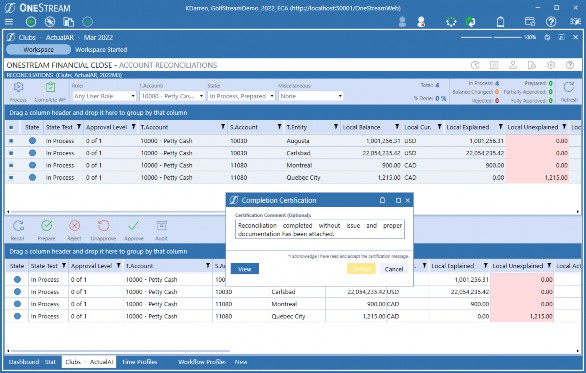Open filter for Local Unexplained column in lower grid
Image resolution: width=586 pixels, height=373 pixels.
(549, 266)
